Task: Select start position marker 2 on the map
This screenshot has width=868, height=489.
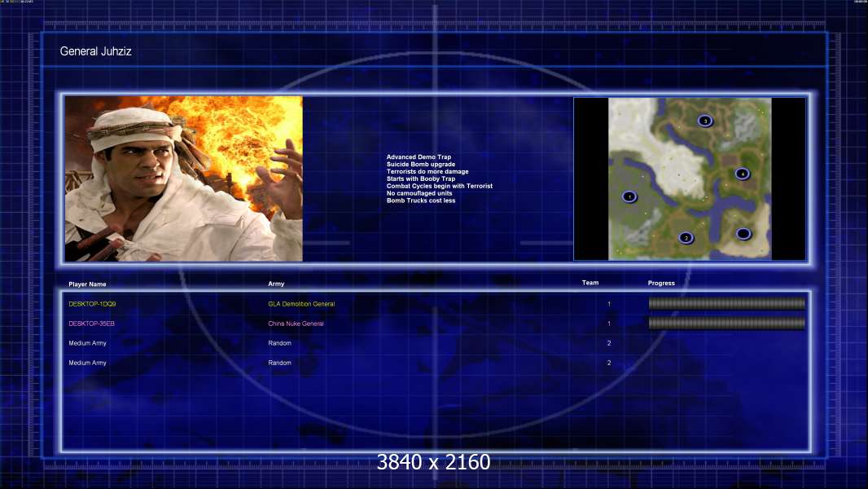Action: click(x=686, y=238)
